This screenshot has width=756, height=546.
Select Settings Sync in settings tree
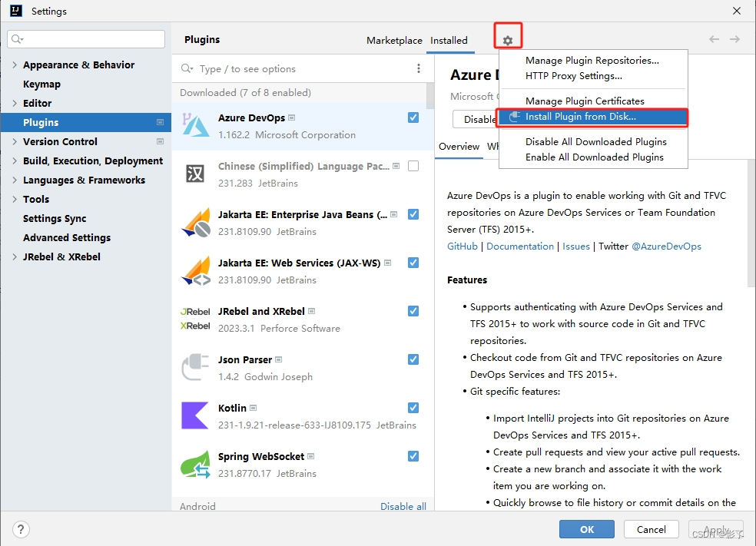click(55, 218)
